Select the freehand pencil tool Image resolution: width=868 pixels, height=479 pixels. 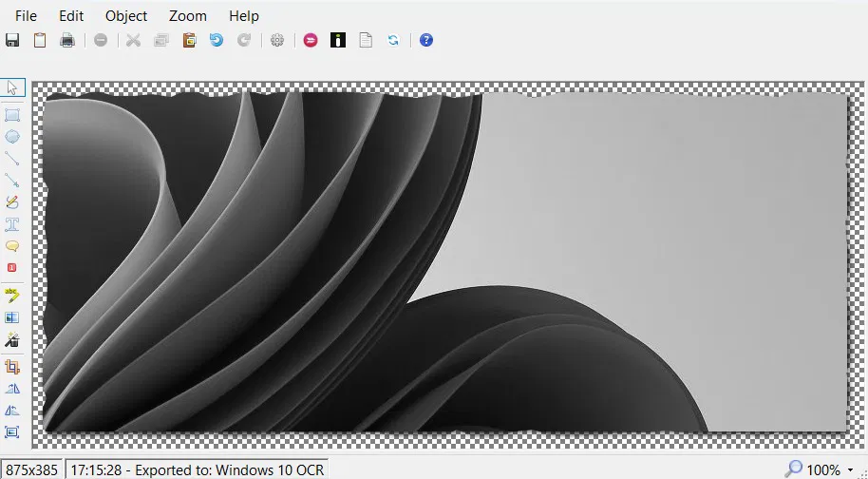point(12,202)
